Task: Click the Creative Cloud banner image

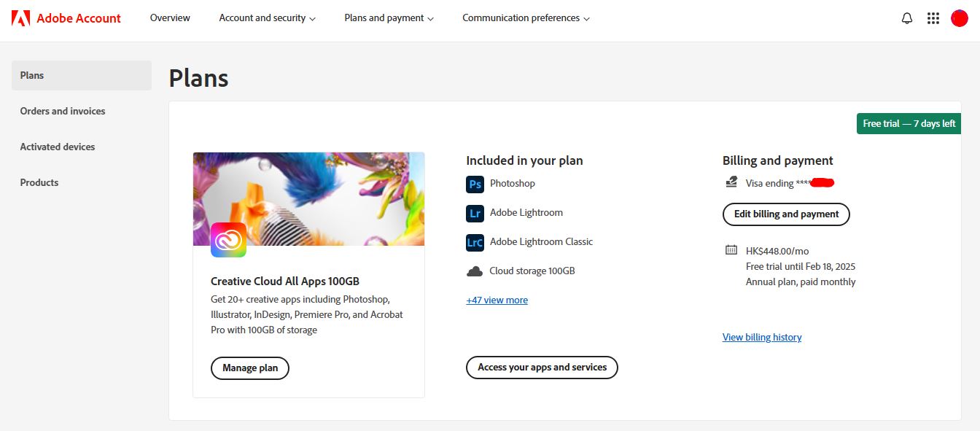Action: coord(308,199)
